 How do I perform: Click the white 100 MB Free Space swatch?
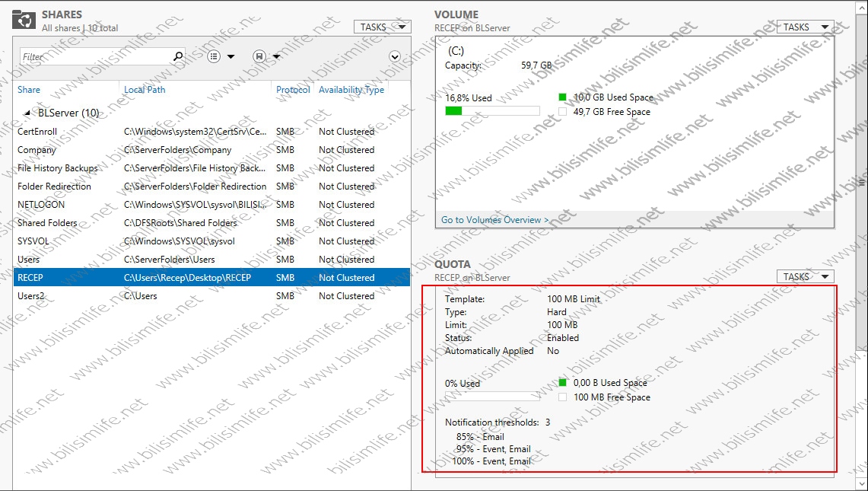coord(562,397)
